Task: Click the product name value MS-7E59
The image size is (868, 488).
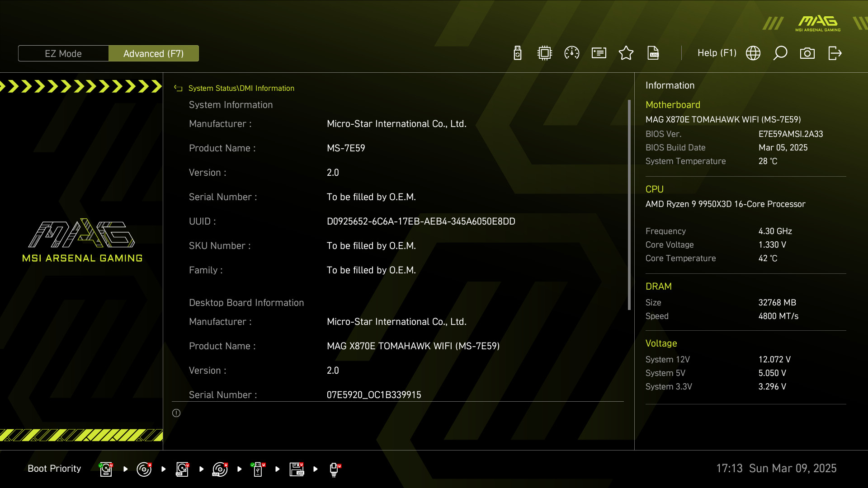Action: pos(346,148)
